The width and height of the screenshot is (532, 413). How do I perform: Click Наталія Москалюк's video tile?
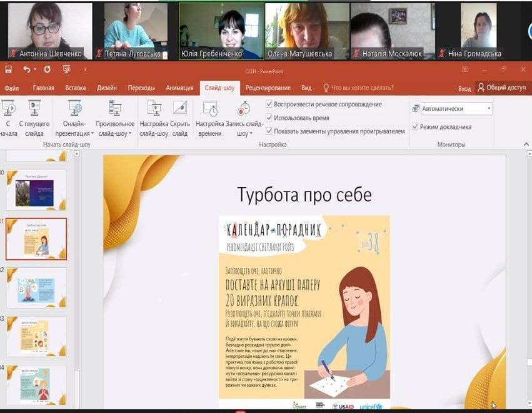click(x=392, y=31)
